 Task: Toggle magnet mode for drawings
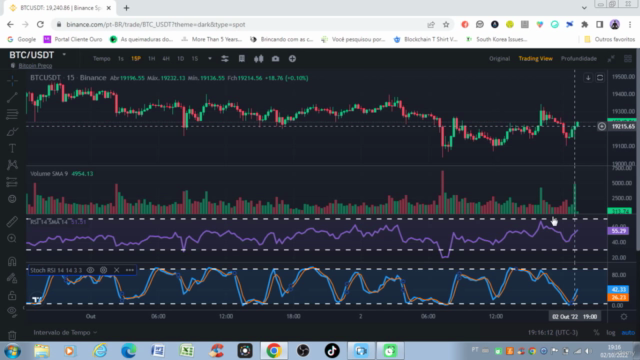(x=12, y=261)
